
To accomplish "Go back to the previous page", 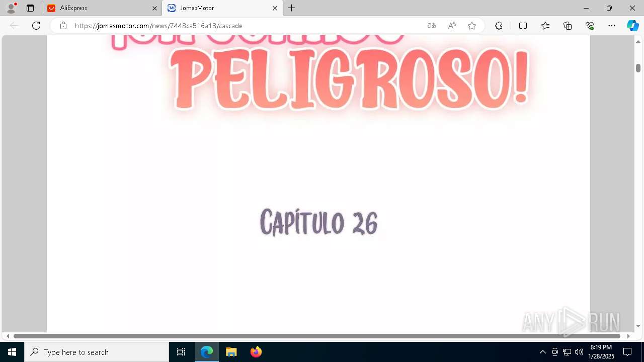I will 14,26.
